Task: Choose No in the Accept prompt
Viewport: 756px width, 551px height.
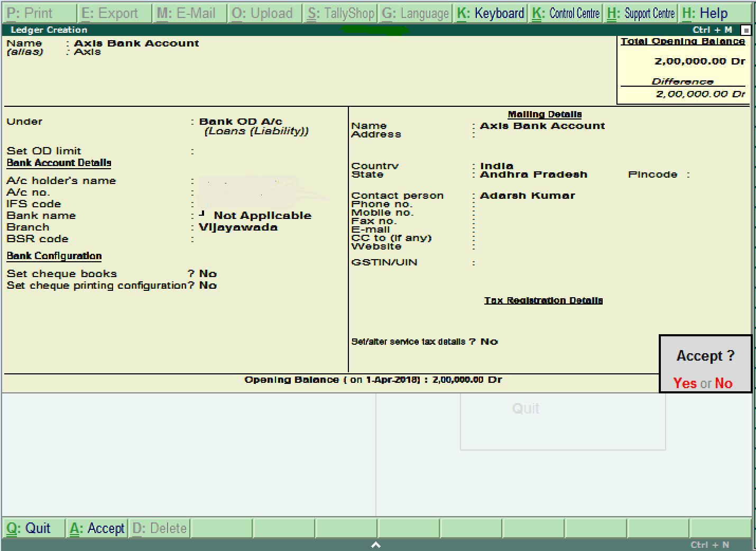Action: (x=724, y=383)
